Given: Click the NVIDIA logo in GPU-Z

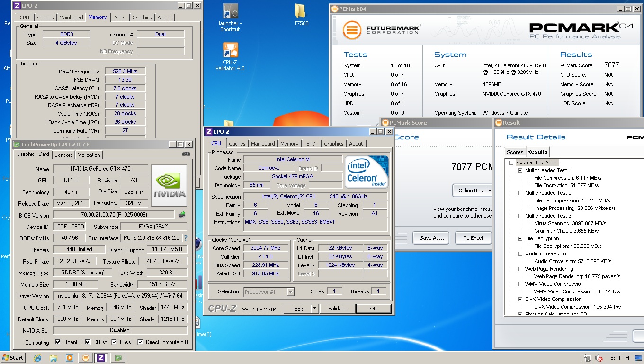Looking at the screenshot, I should (x=169, y=185).
